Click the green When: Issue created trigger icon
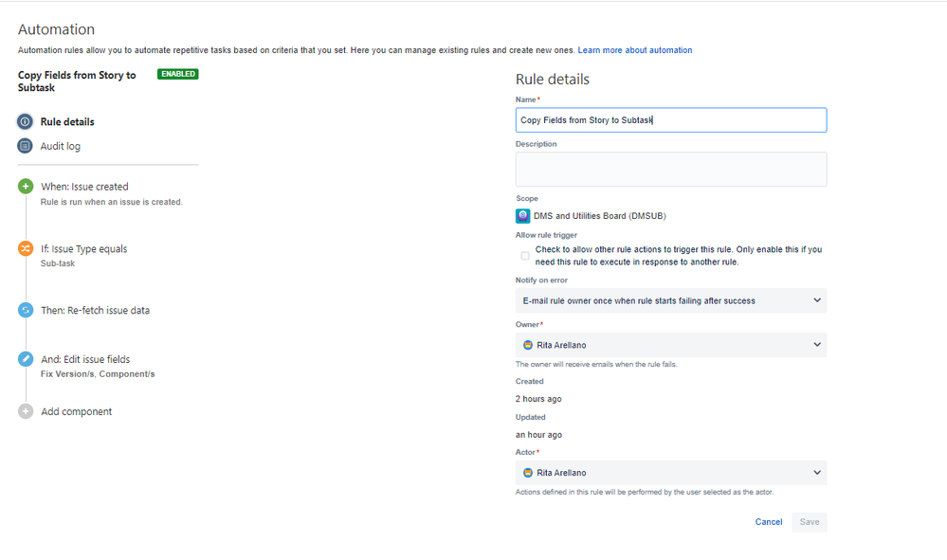The height and width of the screenshot is (560, 947). 25,186
